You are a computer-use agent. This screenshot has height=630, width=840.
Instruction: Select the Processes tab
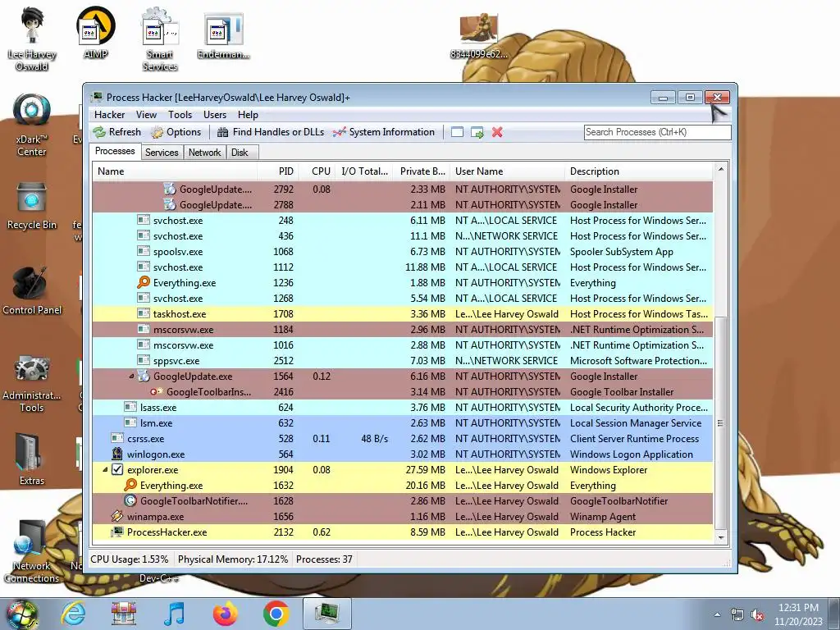(x=115, y=151)
